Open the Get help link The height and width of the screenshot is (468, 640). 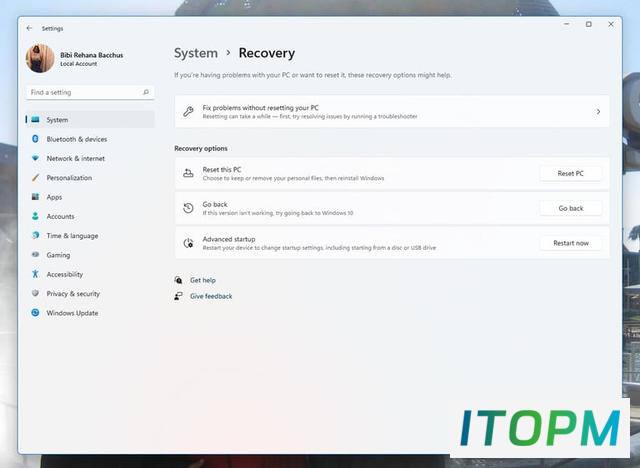pos(203,280)
